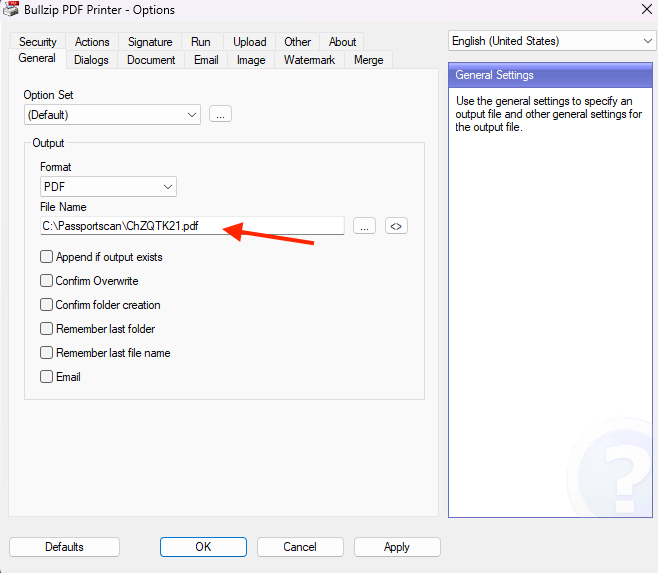Click into the File Name path field
Screen dimensions: 658x573
click(x=190, y=227)
